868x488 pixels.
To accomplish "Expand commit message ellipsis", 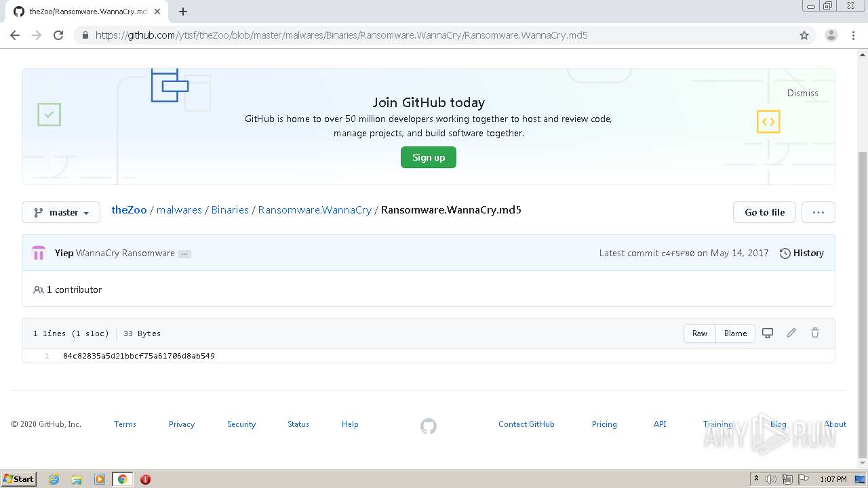I will tap(184, 253).
